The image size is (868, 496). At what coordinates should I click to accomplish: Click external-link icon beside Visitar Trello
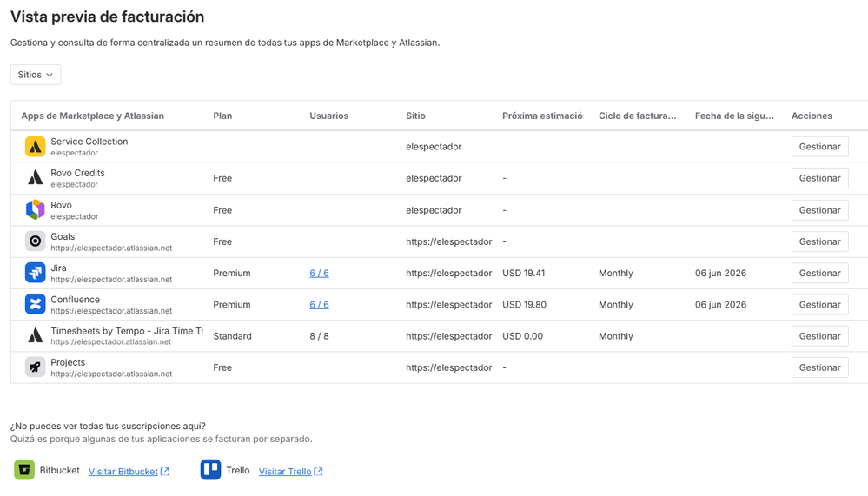coord(318,472)
